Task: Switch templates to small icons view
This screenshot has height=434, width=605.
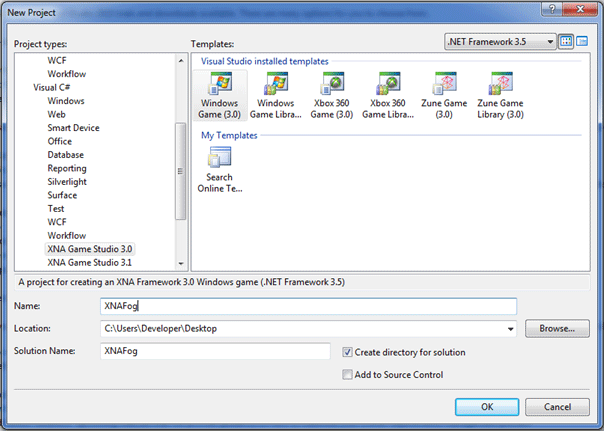Action: [x=582, y=41]
